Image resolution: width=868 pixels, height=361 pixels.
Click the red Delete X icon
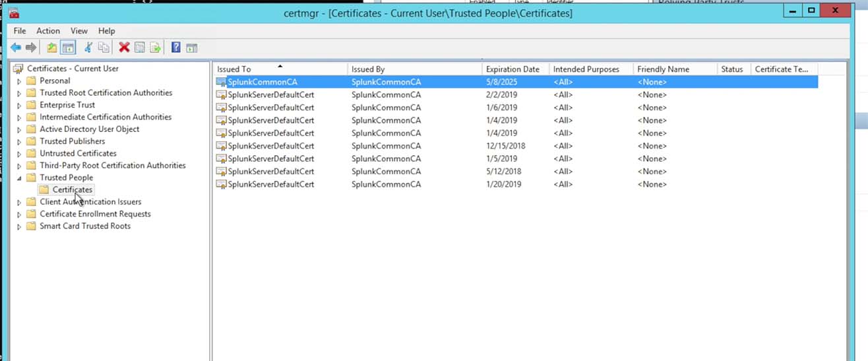(124, 48)
